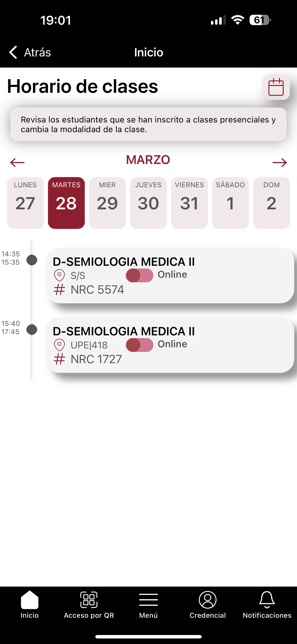The width and height of the screenshot is (297, 644).
Task: Go back using the Atrás chevron
Action: (x=13, y=52)
